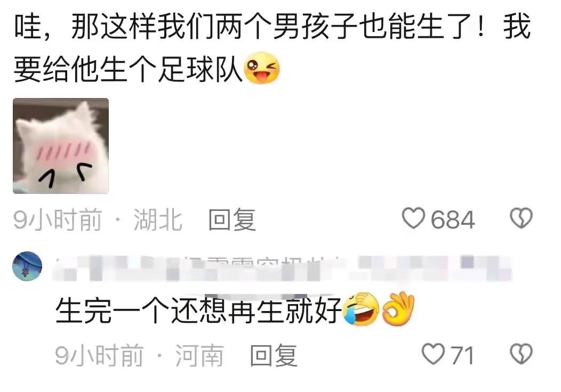The width and height of the screenshot is (561, 392).
Task: Click the 9小时前 timestamp beside 河南
Action: point(99,355)
